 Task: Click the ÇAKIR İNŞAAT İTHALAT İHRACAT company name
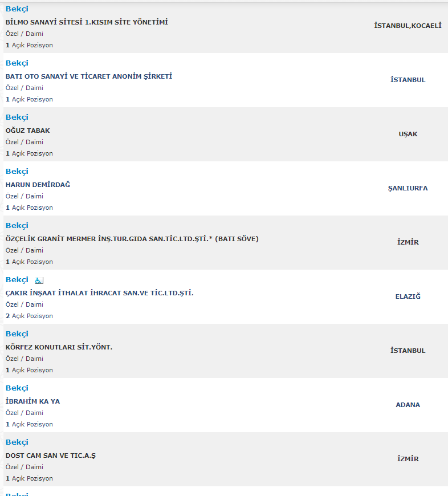[100, 293]
